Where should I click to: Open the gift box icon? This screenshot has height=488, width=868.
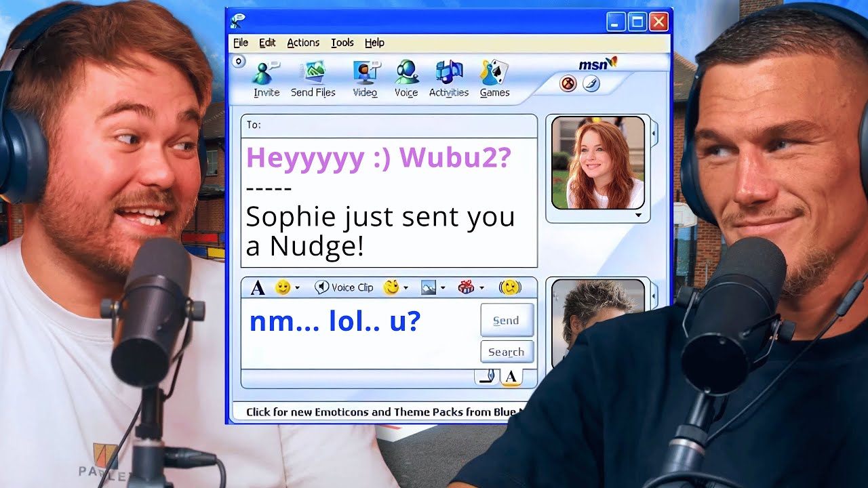pos(466,287)
